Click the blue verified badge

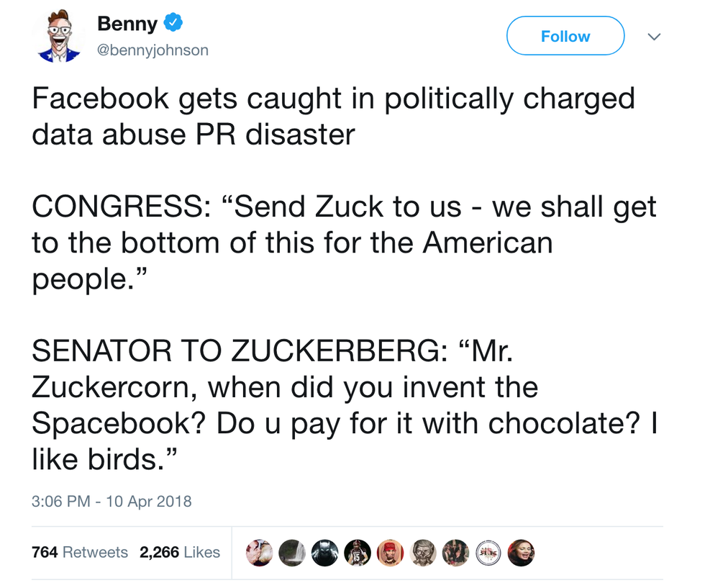(x=173, y=23)
